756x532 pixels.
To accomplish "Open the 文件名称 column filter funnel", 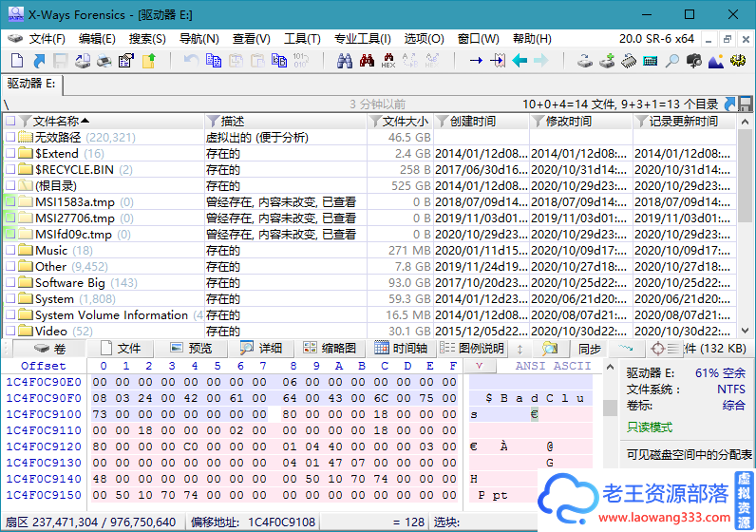I will (26, 121).
